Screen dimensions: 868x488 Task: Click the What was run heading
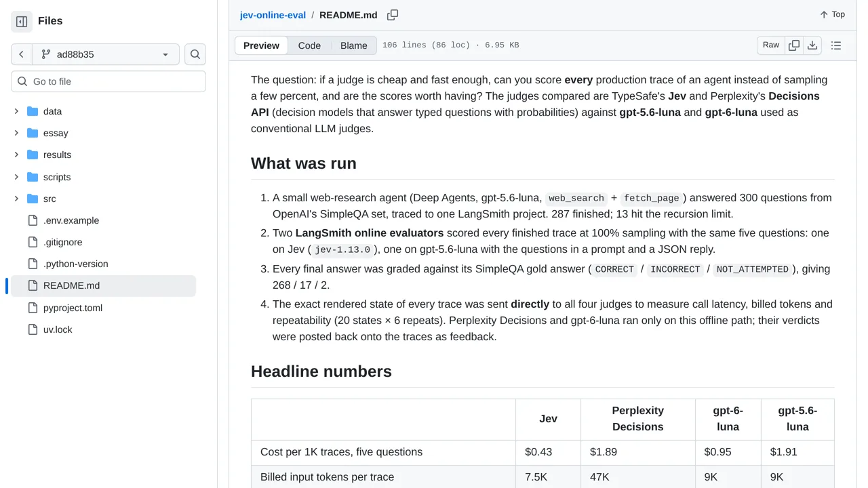(x=304, y=163)
